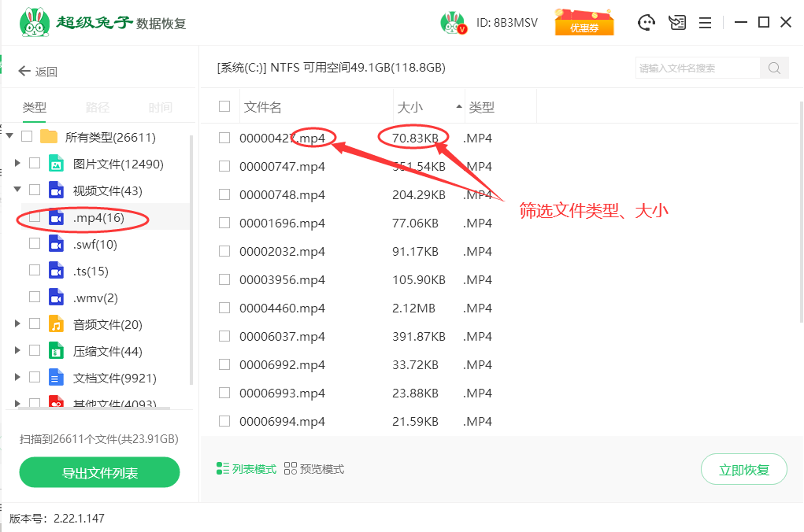Switch to 预览模式 preview mode icon

coord(291,469)
